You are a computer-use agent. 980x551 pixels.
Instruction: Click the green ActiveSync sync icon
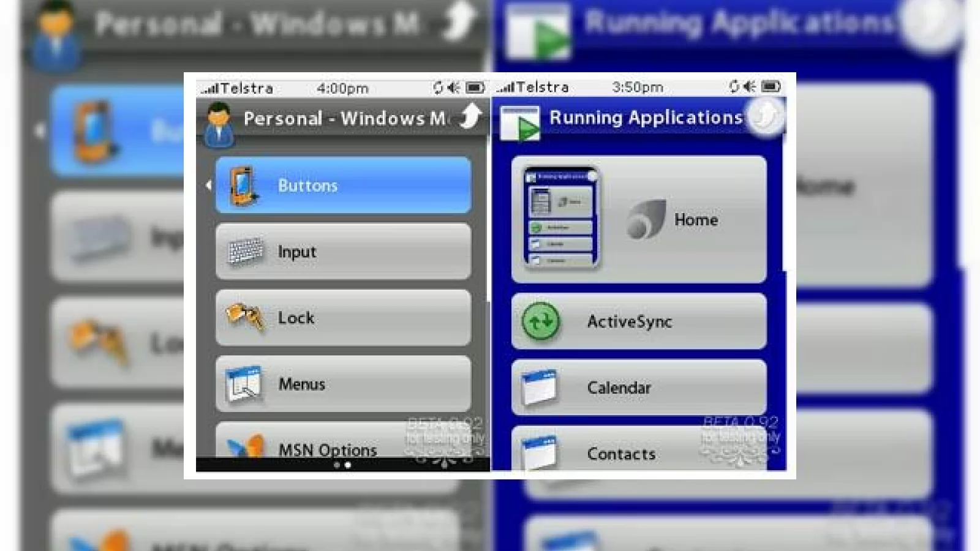click(x=541, y=321)
